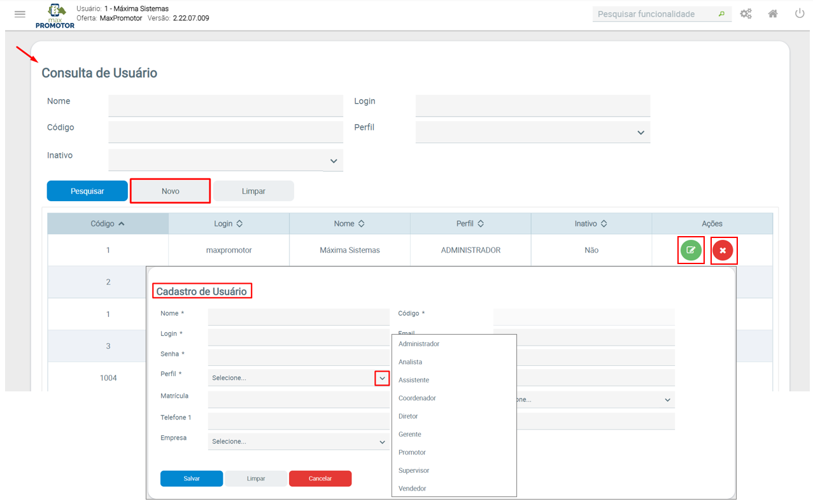Expand the Perfil filter dropdown

click(x=640, y=132)
